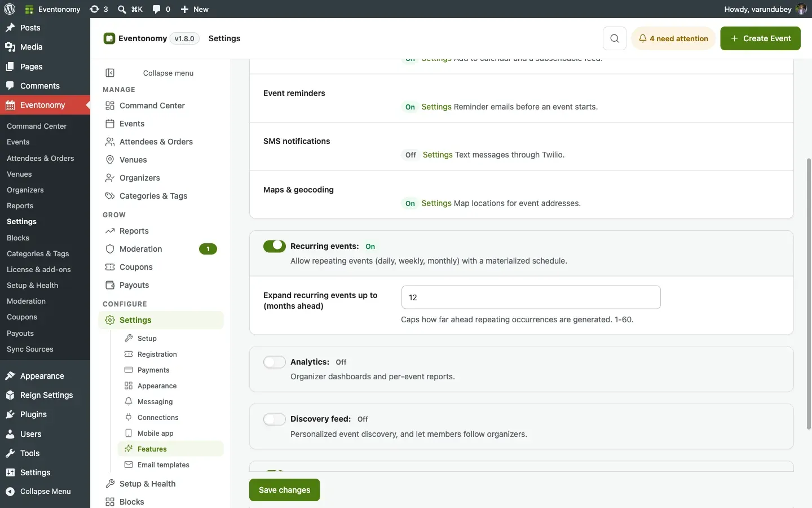Open the 4 need attention notice

tap(673, 38)
